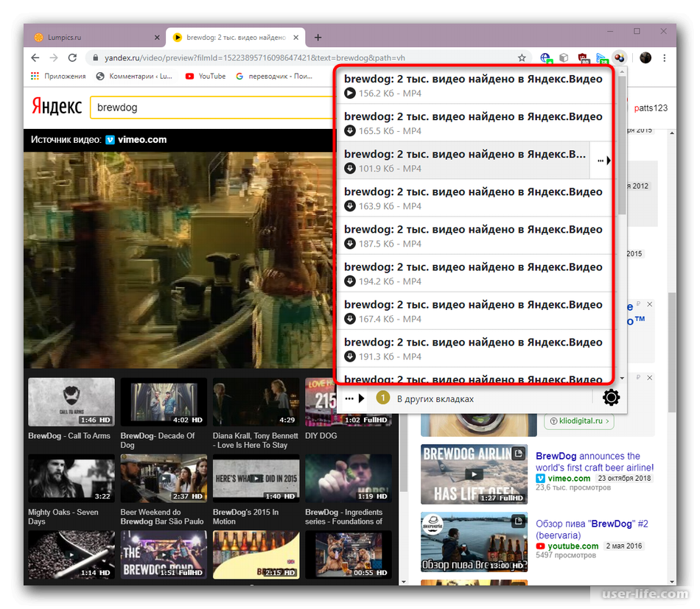
Task: Open the Обзор пива beervaria thumbnail
Action: click(474, 542)
